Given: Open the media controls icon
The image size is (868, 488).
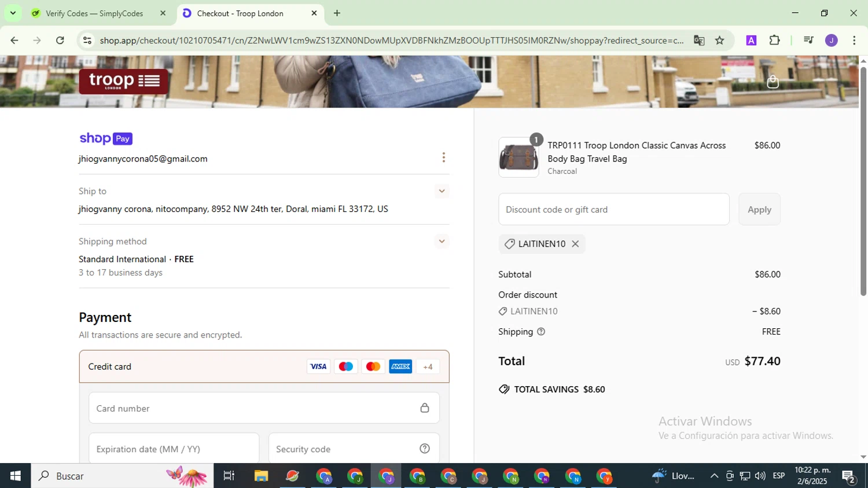Looking at the screenshot, I should (x=808, y=40).
